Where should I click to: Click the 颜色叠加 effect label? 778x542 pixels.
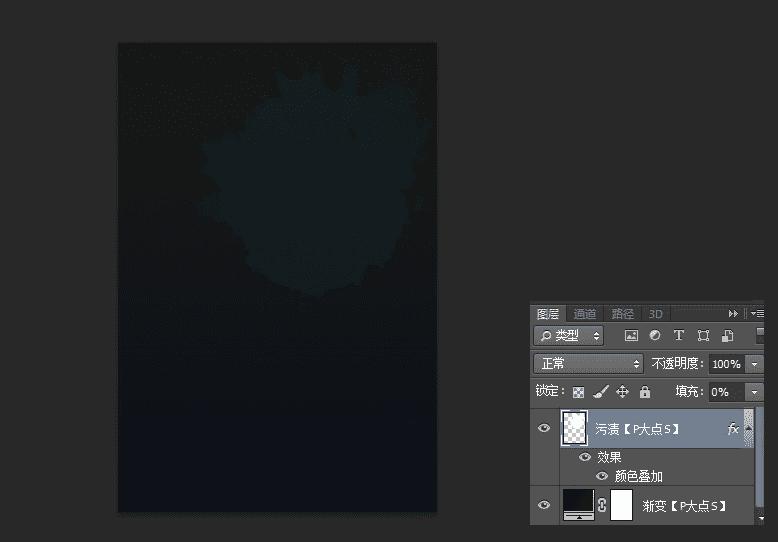pyautogui.click(x=639, y=476)
